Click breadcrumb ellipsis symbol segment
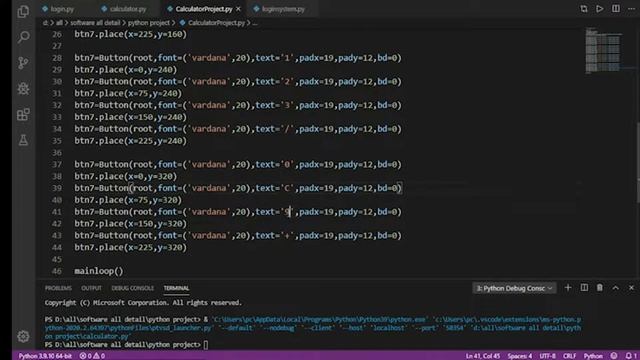640x360 pixels. point(255,23)
